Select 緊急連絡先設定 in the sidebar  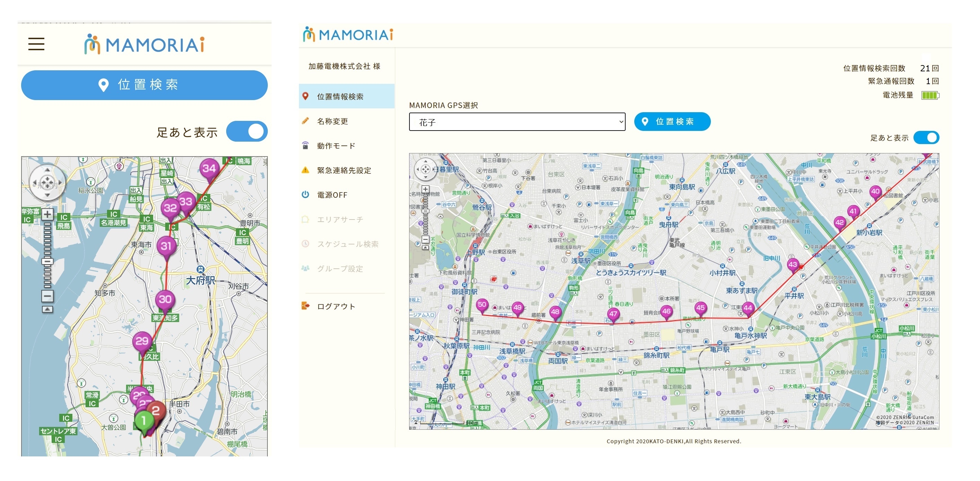344,170
